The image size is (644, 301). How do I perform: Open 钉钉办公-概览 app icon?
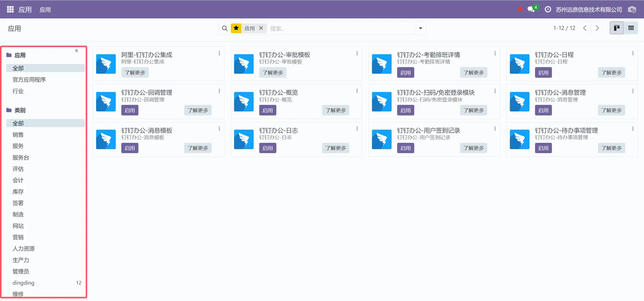[244, 102]
